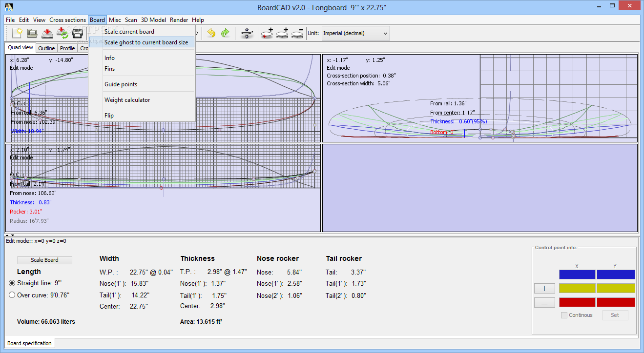This screenshot has width=644, height=353.
Task: Close the open Board menu
Action: click(97, 20)
